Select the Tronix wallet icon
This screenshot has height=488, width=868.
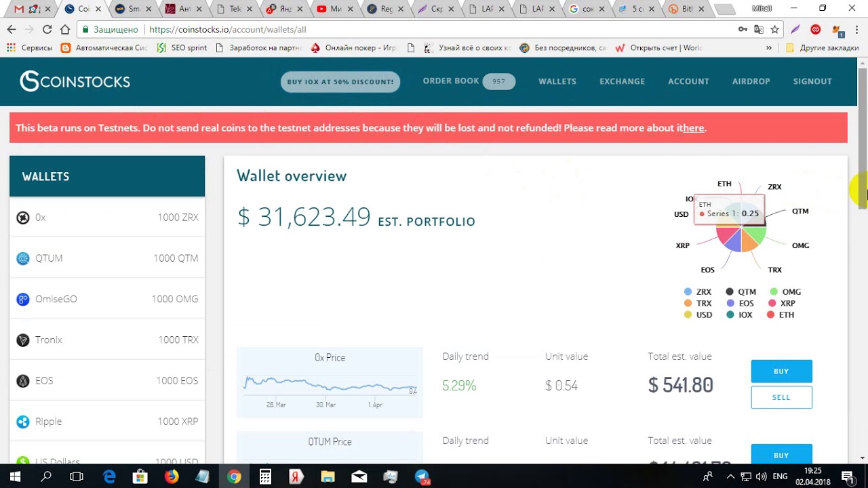[23, 340]
